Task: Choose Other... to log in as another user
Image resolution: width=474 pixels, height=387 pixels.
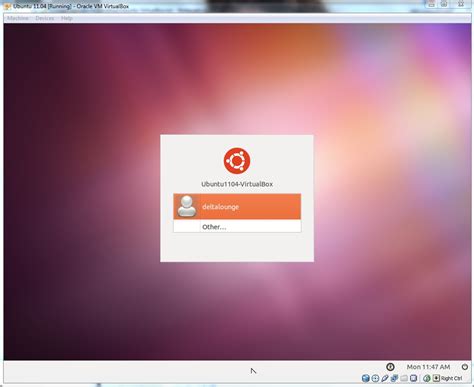Action: (x=237, y=227)
